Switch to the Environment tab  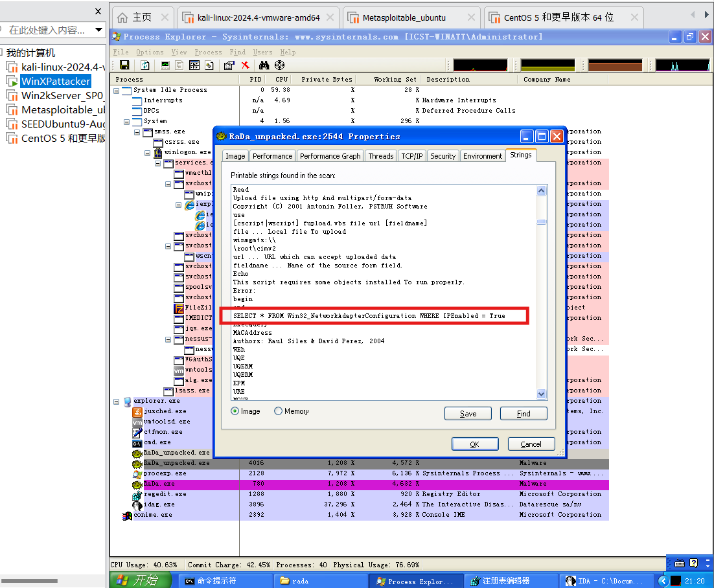[x=483, y=156]
